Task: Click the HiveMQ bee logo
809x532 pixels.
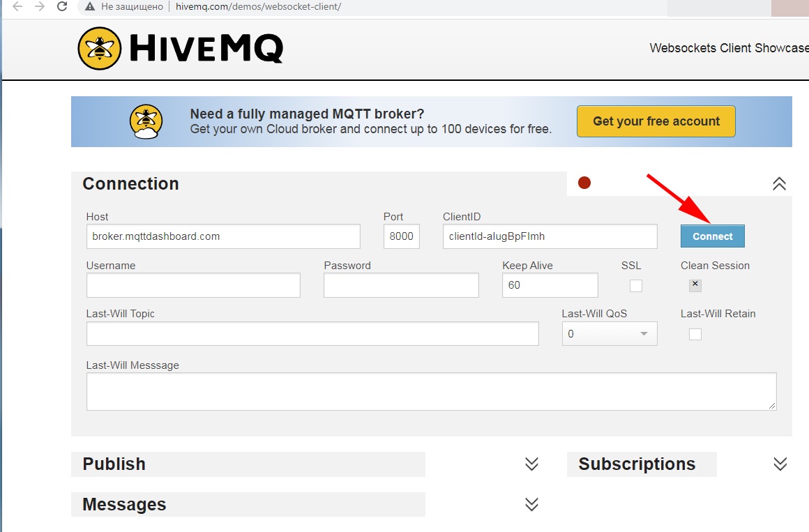Action: tap(100, 49)
